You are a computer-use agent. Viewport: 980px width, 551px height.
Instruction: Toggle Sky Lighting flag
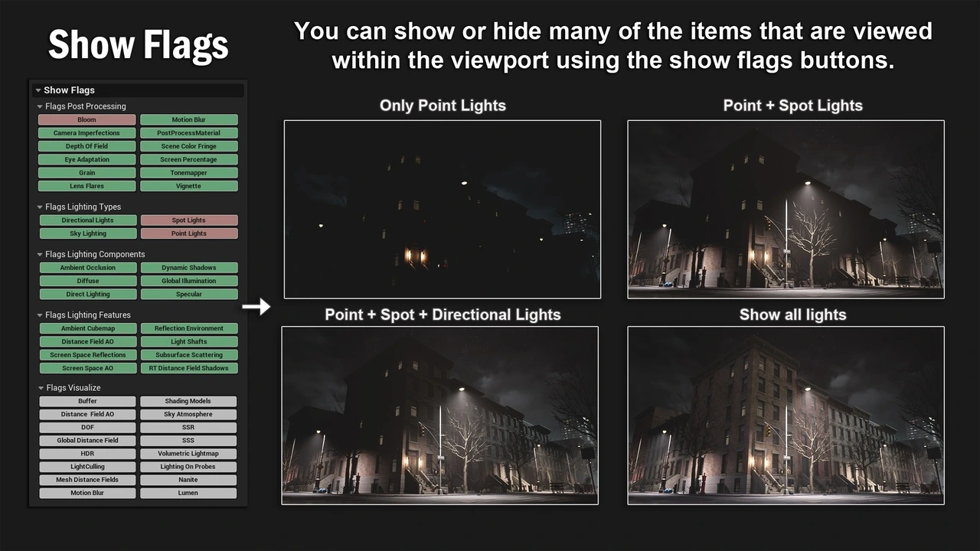click(x=87, y=233)
